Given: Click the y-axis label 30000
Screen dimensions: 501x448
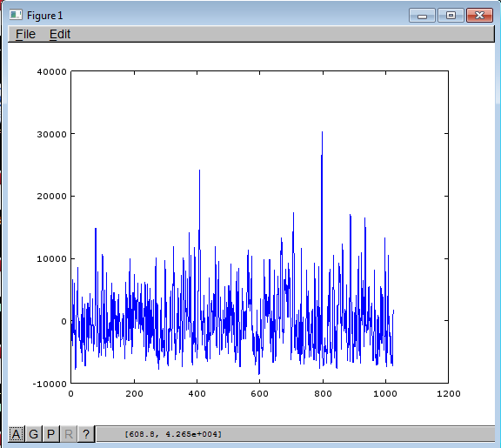Looking at the screenshot, I should tap(52, 134).
